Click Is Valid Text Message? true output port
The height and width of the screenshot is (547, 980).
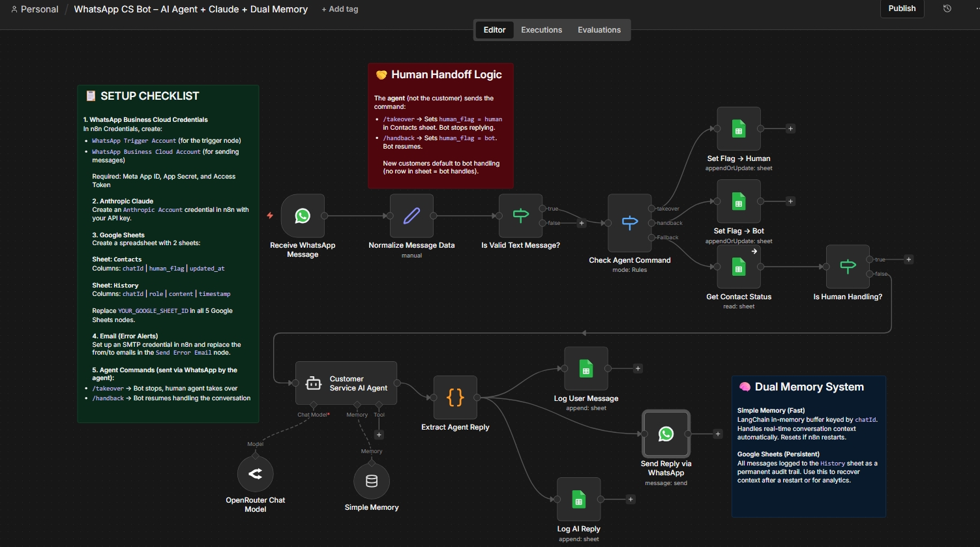click(x=542, y=209)
